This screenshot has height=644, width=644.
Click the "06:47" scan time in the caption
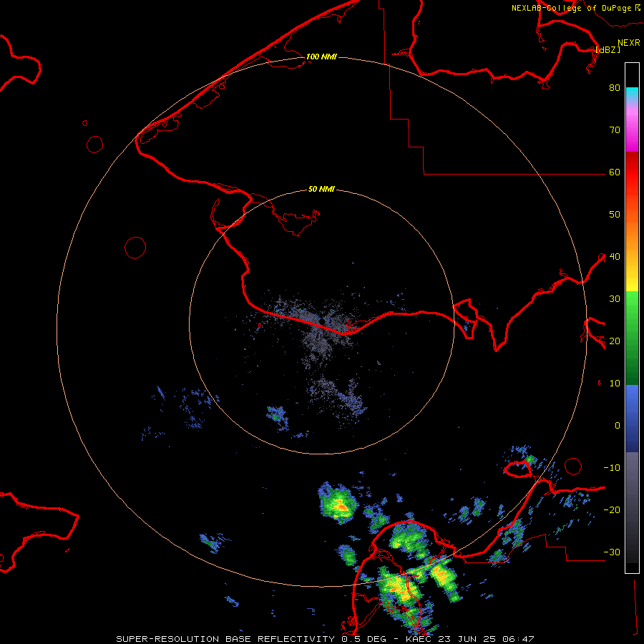click(x=518, y=639)
